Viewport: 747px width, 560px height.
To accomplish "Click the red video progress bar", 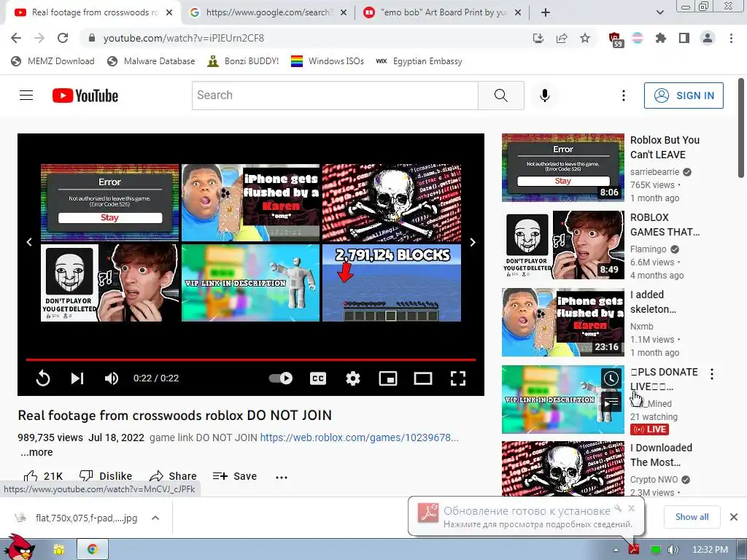I will pos(251,359).
